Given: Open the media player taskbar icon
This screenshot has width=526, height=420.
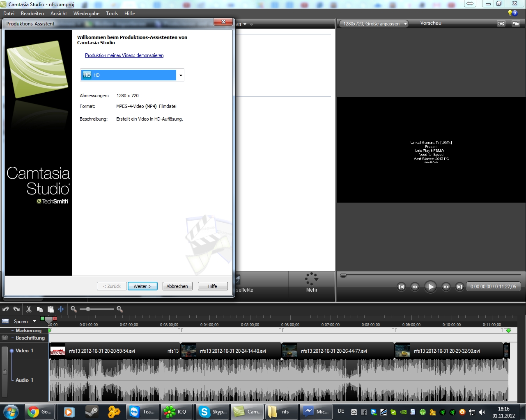Looking at the screenshot, I should coord(69,412).
